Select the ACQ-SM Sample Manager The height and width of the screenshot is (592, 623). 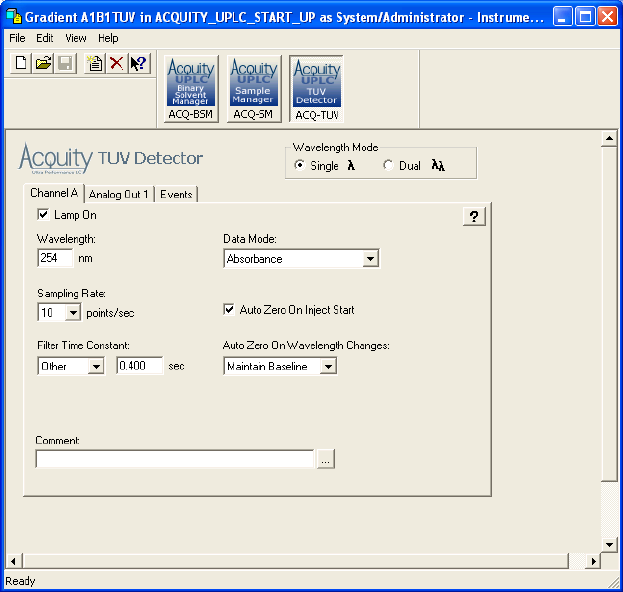coord(254,89)
